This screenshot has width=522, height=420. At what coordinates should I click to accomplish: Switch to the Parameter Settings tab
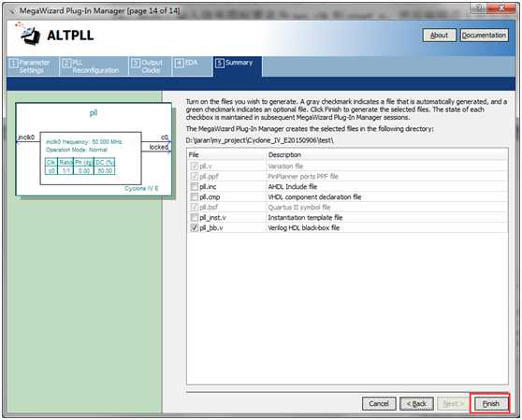[x=33, y=66]
